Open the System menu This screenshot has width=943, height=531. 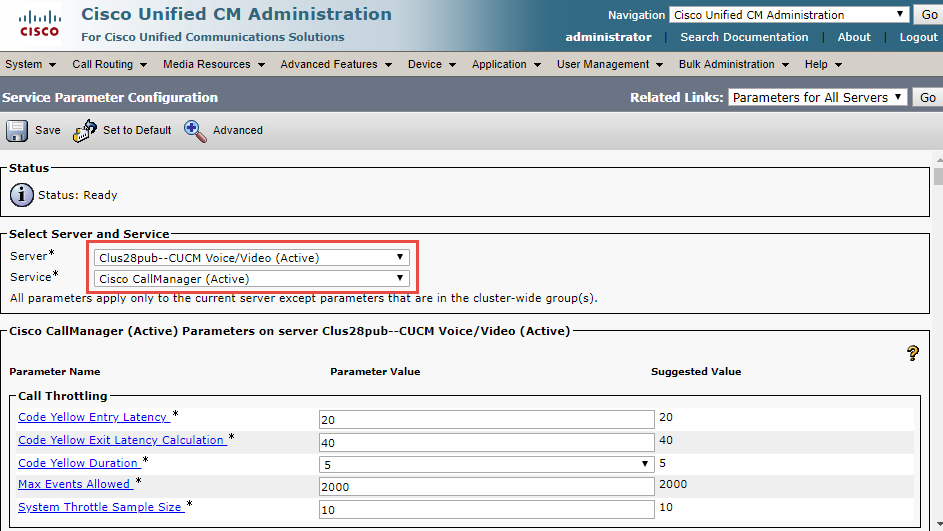coord(30,64)
